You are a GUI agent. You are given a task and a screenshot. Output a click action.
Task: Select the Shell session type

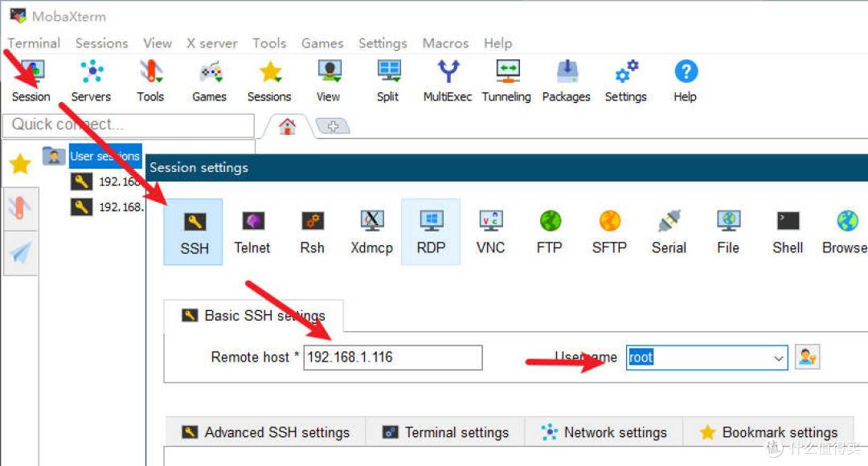(788, 232)
